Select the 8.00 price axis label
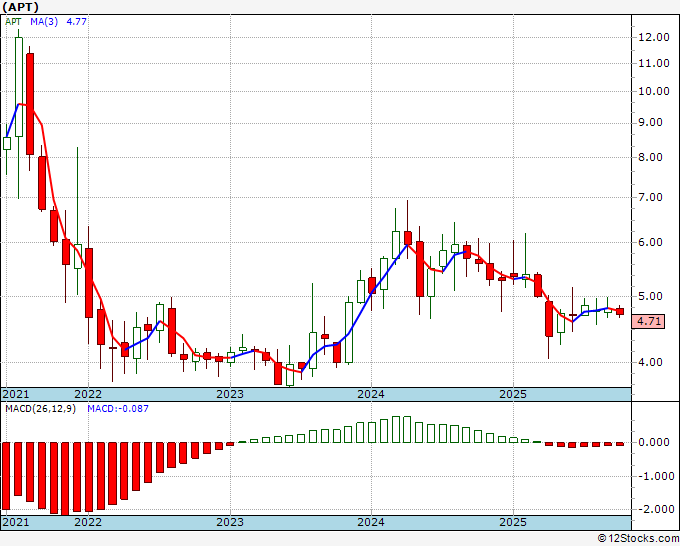680x546 pixels. pos(651,157)
